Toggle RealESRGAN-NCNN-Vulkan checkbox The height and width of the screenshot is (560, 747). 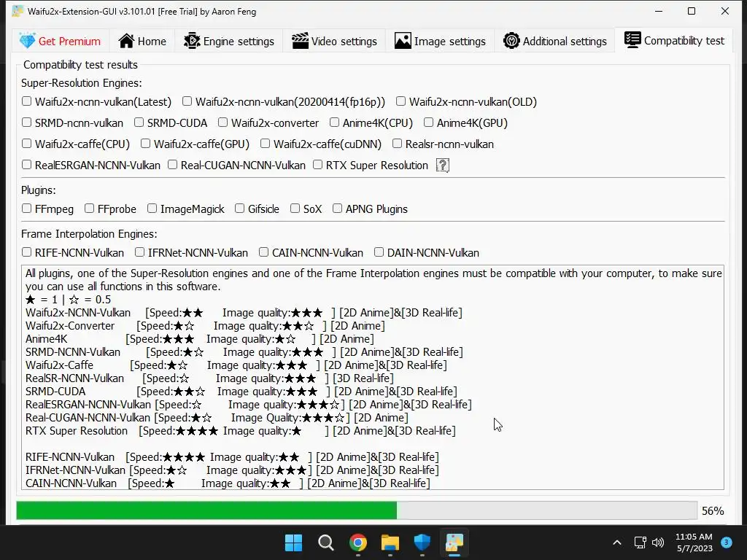point(27,165)
